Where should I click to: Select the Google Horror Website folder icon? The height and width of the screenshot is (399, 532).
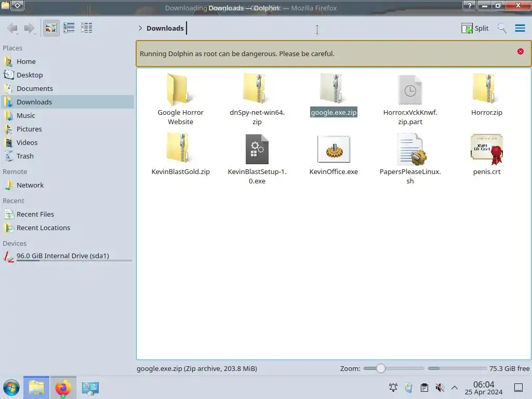(x=180, y=89)
